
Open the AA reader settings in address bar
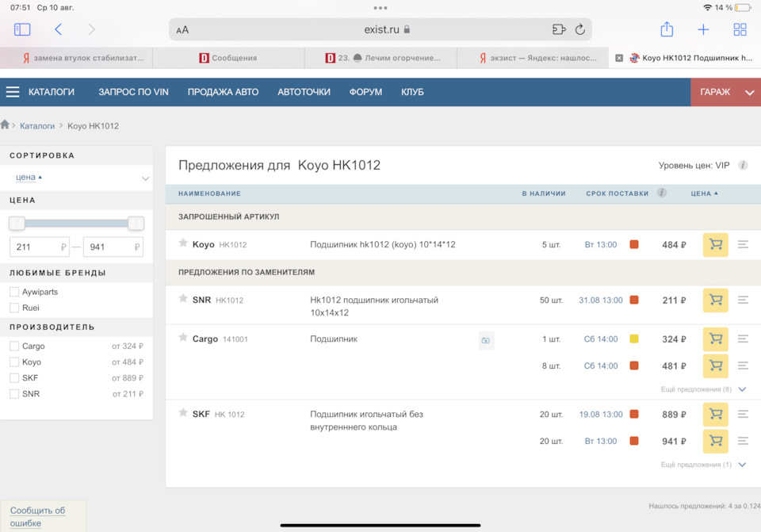pos(182,30)
